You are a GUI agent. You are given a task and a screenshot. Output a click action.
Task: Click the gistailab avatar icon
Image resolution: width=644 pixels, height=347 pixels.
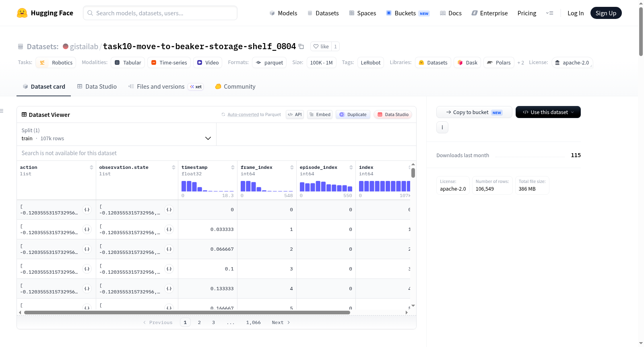pos(66,46)
